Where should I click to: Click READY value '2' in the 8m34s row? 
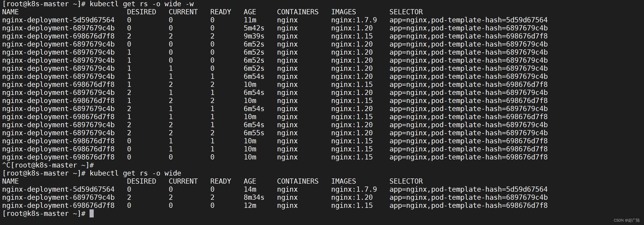coord(212,197)
